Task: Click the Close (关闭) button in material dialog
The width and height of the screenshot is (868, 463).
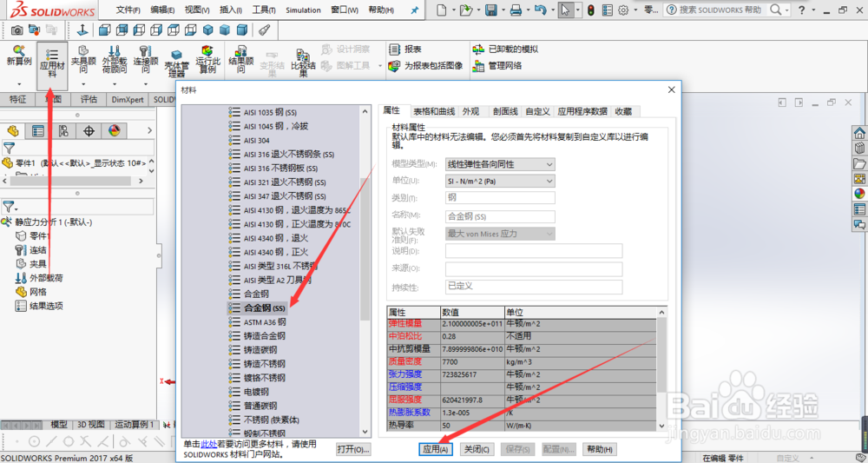Action: click(476, 449)
